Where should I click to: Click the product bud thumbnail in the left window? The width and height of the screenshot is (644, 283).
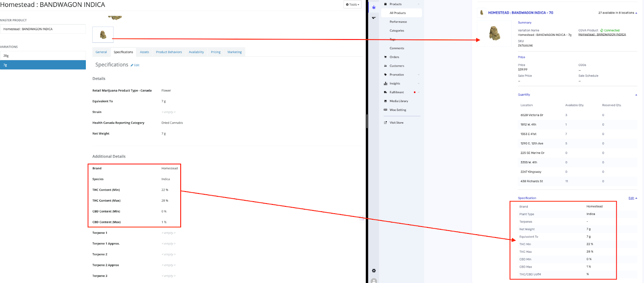click(x=103, y=35)
